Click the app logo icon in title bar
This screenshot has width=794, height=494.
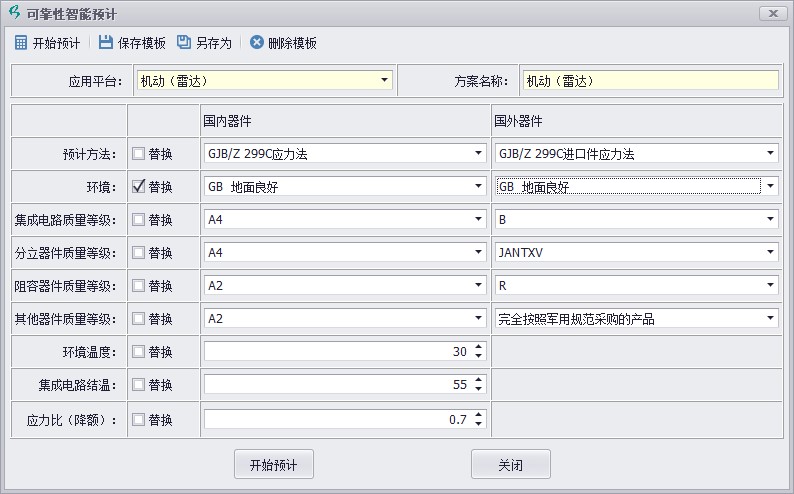(x=14, y=13)
